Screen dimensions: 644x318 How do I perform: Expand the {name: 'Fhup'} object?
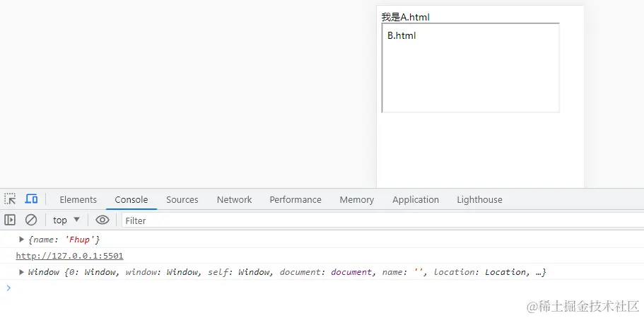pyautogui.click(x=22, y=240)
